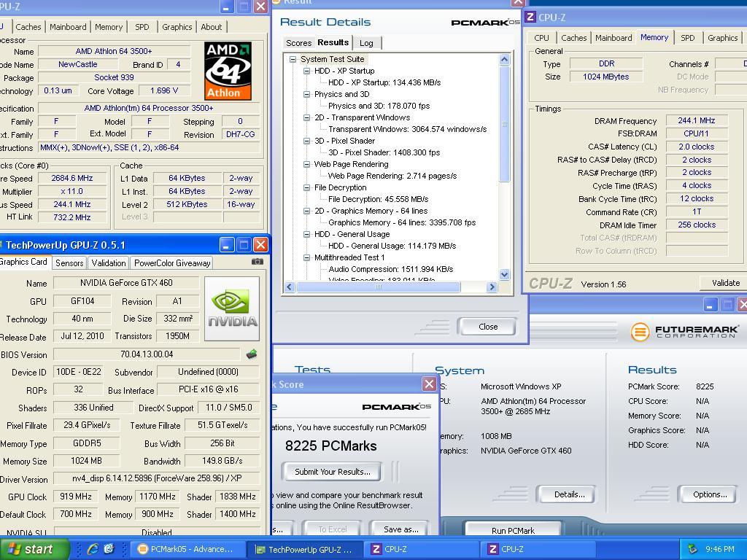Click scroll down arrow in results list
Screen dimensions: 747x560
[505, 274]
